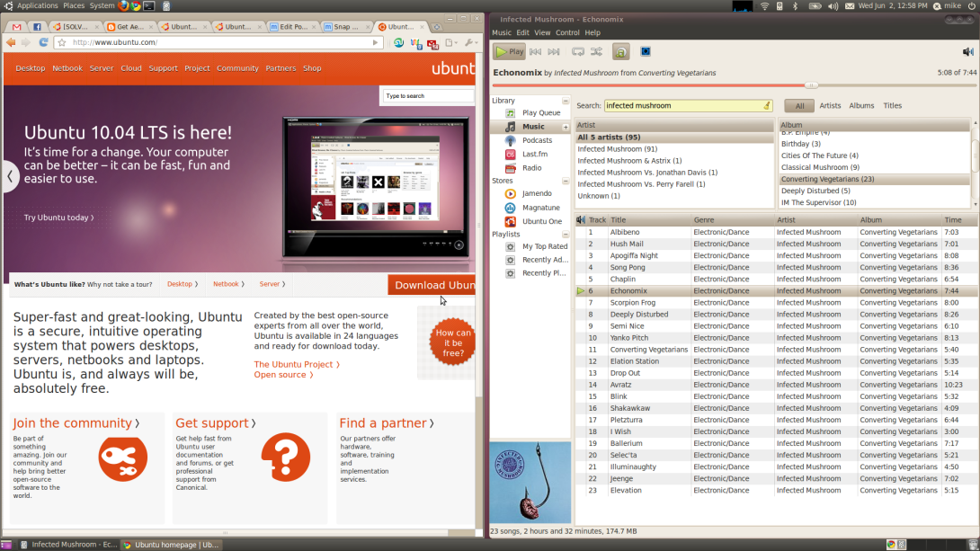Click the song seek slider handle
Screen dimensions: 980x551
[811, 85]
